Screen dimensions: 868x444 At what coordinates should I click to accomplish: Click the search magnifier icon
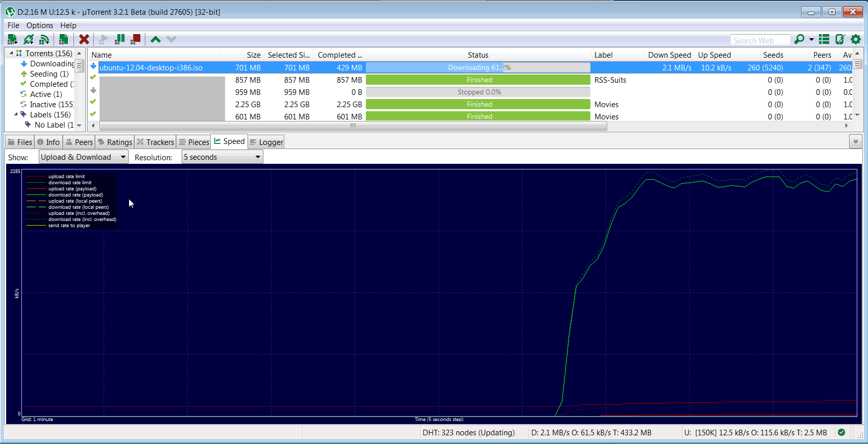(799, 39)
